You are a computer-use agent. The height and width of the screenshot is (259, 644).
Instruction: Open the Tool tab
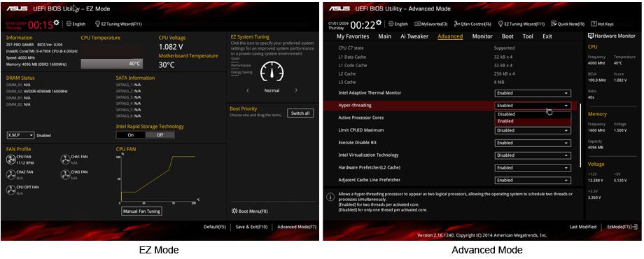pyautogui.click(x=528, y=36)
